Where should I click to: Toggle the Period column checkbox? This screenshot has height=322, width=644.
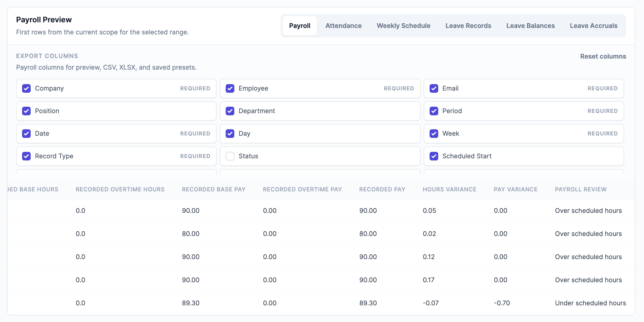[x=434, y=111]
